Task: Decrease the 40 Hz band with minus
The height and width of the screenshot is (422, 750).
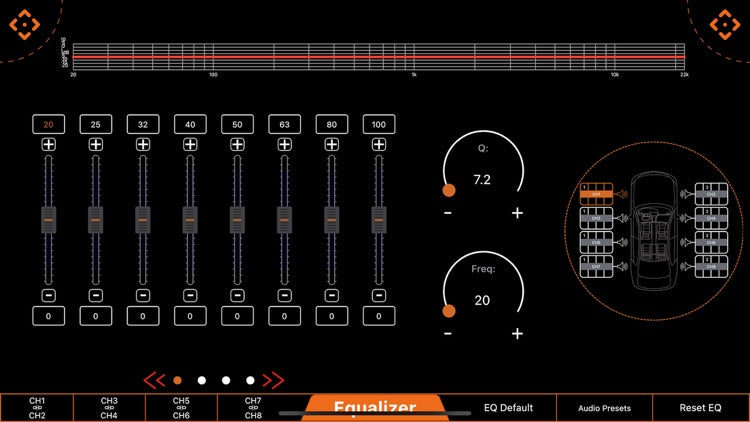Action: [x=190, y=295]
